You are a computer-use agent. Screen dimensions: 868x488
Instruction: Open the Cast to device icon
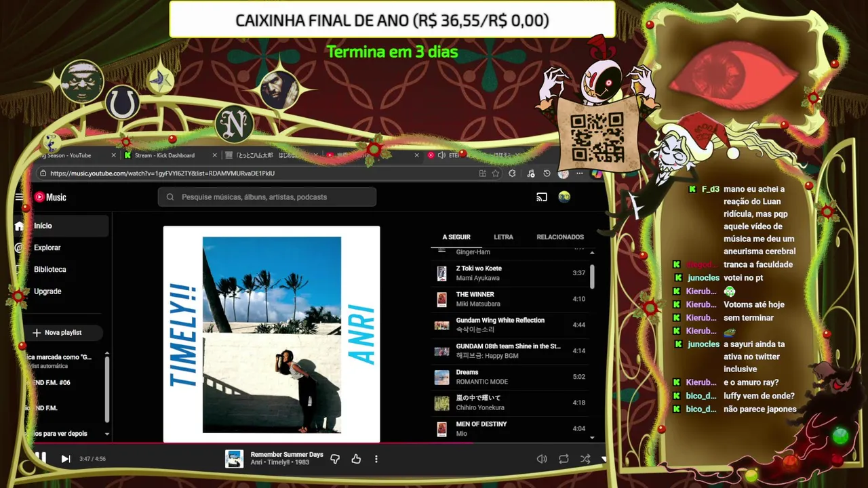point(542,197)
